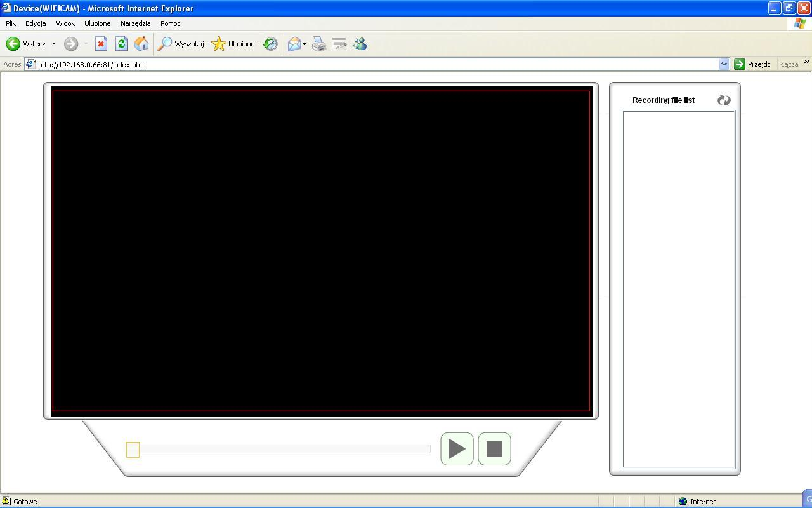Expand the links toolbar chevron
The width and height of the screenshot is (812, 508).
pyautogui.click(x=806, y=62)
